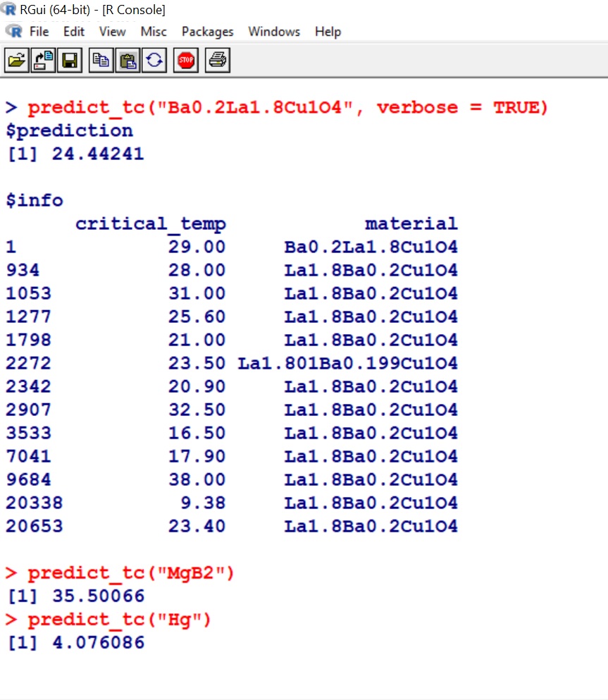Click material Ba0.2La1.8Cu1O4 in row 1
Screen dimensions: 608x700
click(x=371, y=247)
